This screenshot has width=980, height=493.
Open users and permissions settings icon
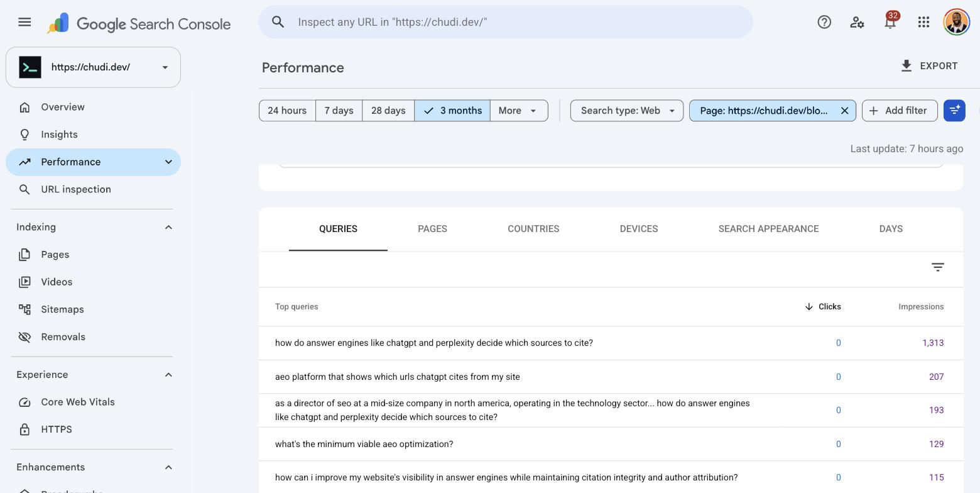[x=857, y=22]
